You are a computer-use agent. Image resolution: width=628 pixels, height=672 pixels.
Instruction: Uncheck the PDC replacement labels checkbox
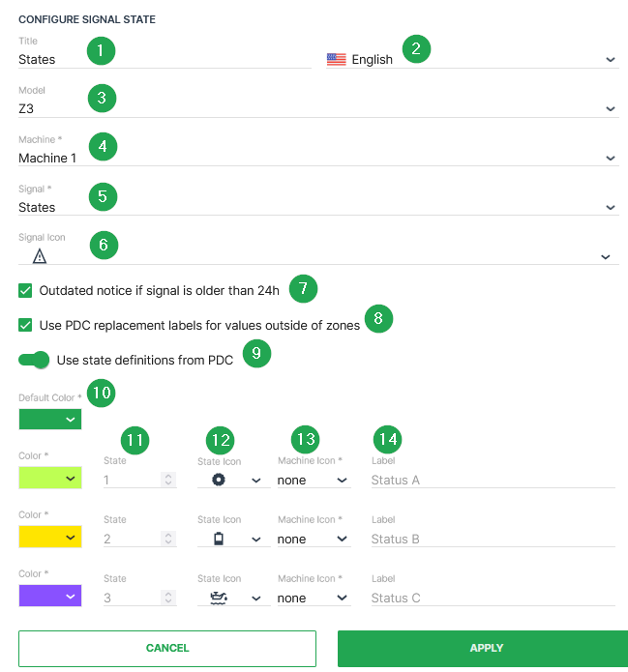25,325
